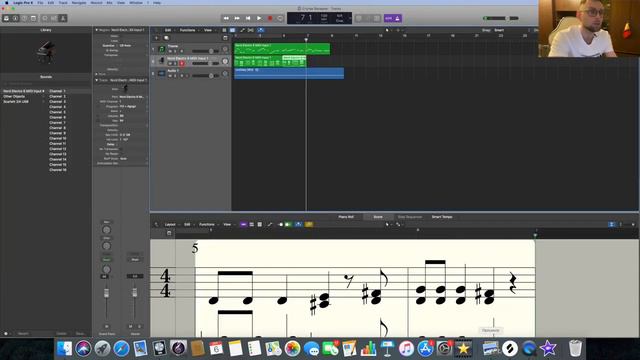Switch to the Piano Roll editor tab

tap(346, 217)
